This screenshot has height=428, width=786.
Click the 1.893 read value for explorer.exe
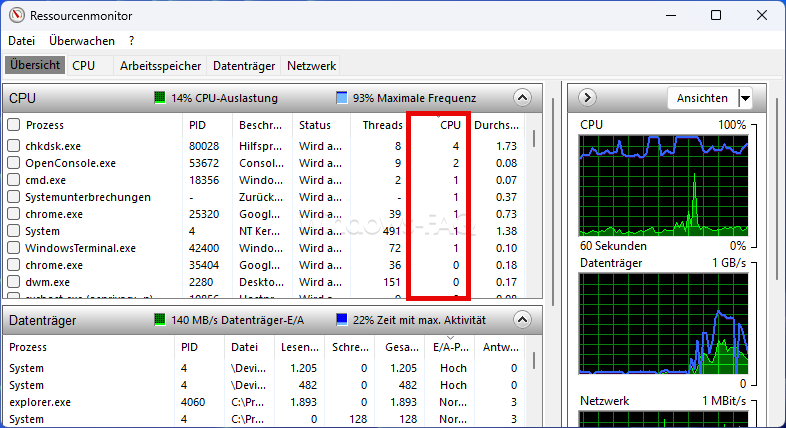pyautogui.click(x=303, y=402)
